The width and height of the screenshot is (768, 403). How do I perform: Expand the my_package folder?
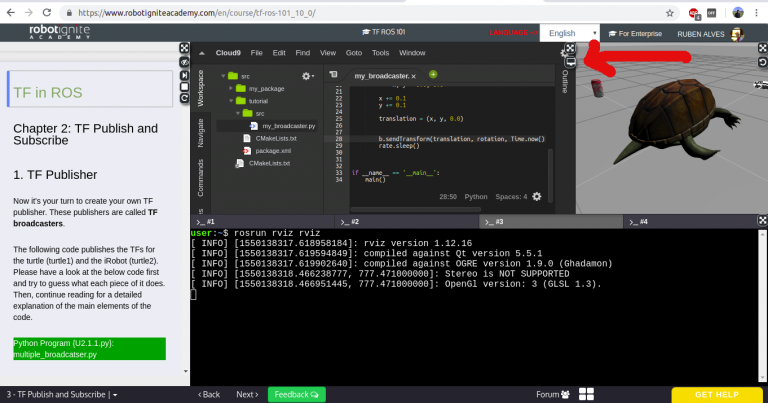point(231,89)
